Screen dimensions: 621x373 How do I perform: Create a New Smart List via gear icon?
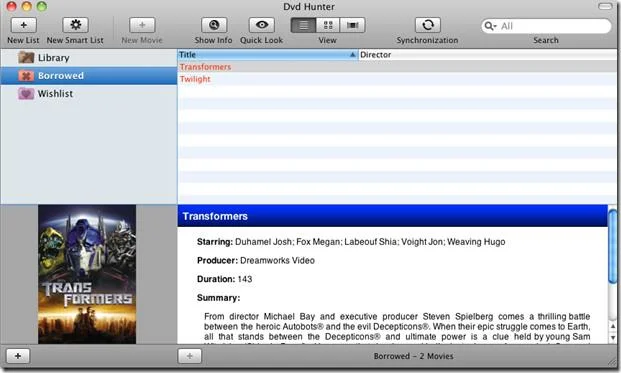(x=75, y=25)
